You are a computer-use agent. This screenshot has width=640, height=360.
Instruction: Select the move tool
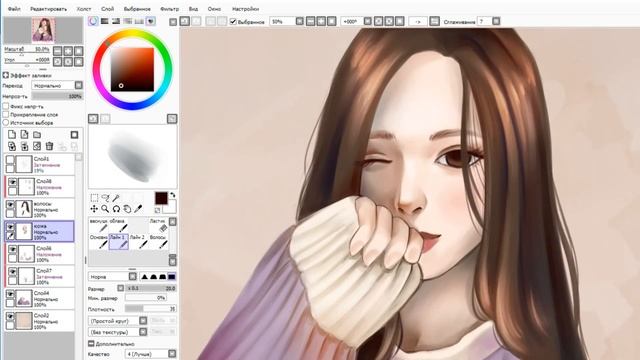pos(94,209)
